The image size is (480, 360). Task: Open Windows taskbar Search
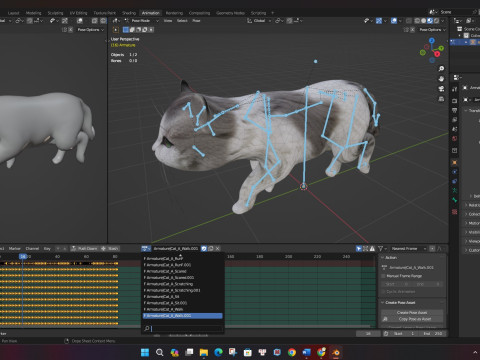[160, 352]
